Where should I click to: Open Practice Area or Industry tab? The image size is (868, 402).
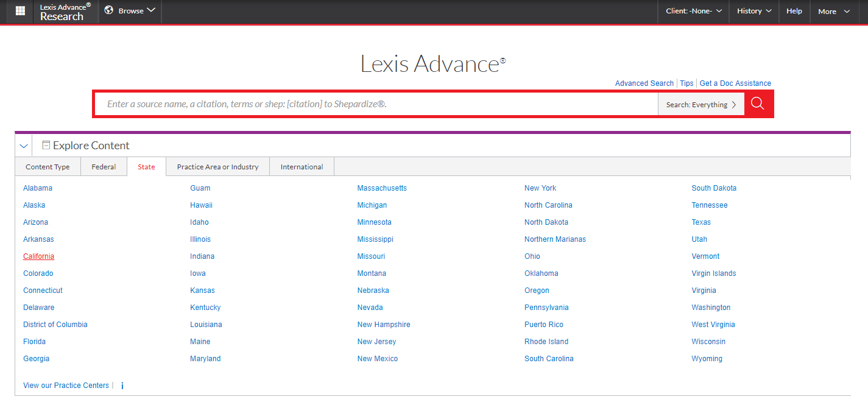217,167
